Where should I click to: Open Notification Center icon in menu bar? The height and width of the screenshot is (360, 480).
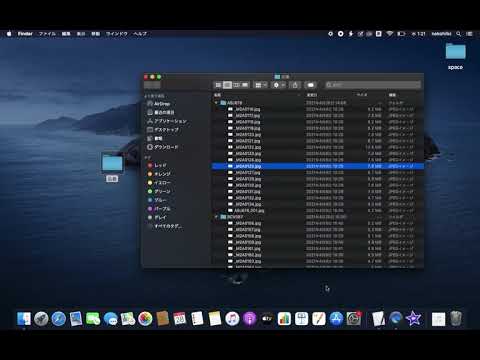click(x=469, y=34)
